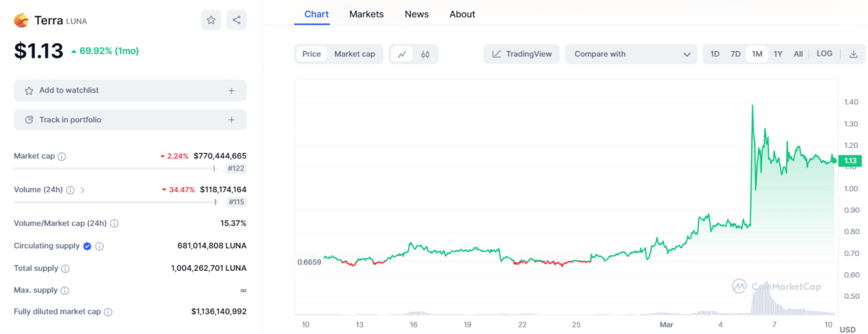Click the market cap rank #122 badge
Screen dimensions: 868x334
(x=236, y=168)
